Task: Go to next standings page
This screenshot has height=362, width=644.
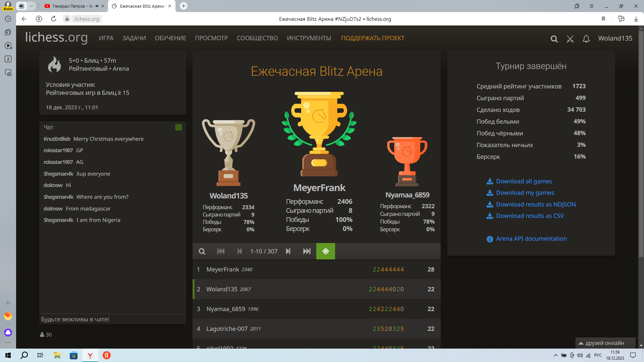Action: (288, 251)
